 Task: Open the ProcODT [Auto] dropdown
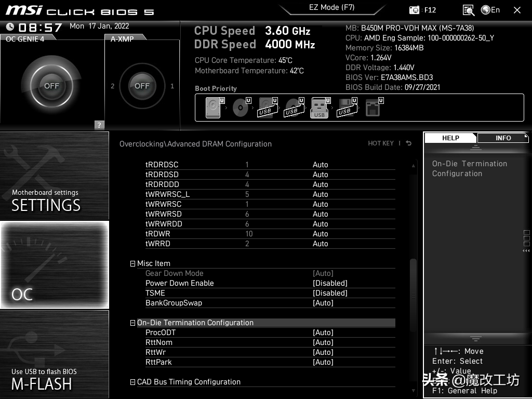(323, 332)
